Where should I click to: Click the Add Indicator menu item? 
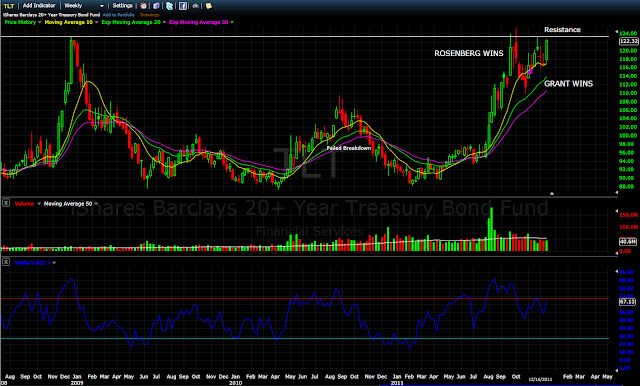point(39,6)
